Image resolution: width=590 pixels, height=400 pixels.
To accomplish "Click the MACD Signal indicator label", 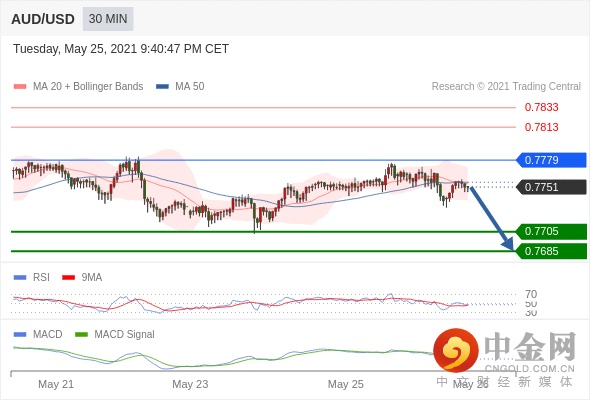I will (124, 334).
